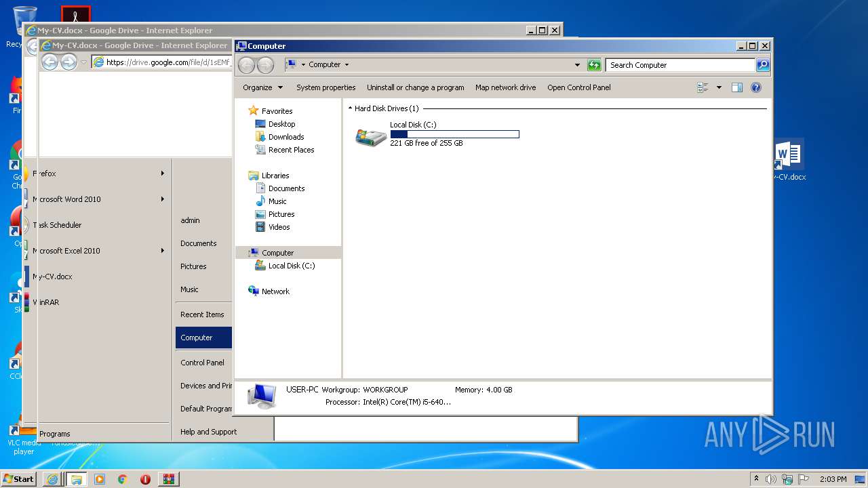Click the Internet Explorer forward button
Image resolution: width=868 pixels, height=488 pixels.
(68, 62)
